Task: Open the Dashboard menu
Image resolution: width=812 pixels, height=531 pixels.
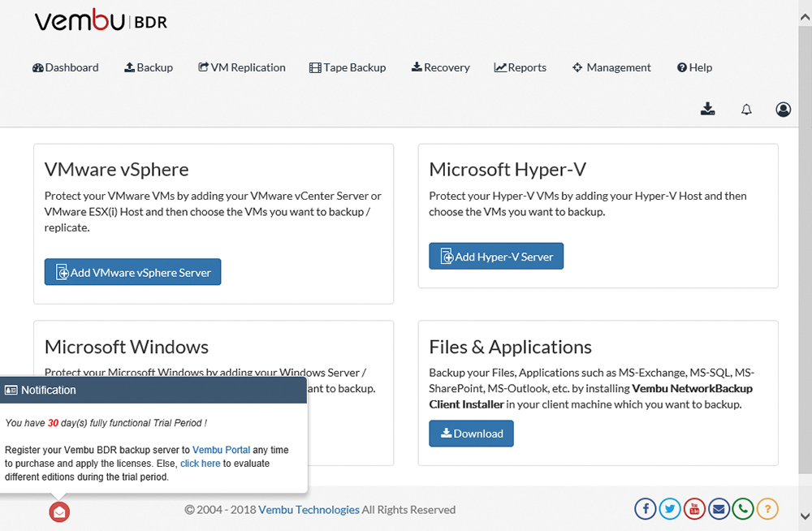Action: [65, 67]
